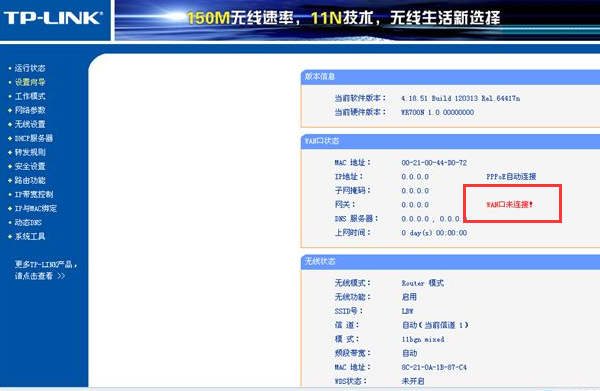The image size is (600, 391).
Task: Open the 工作模式 menu item
Action: coord(30,96)
